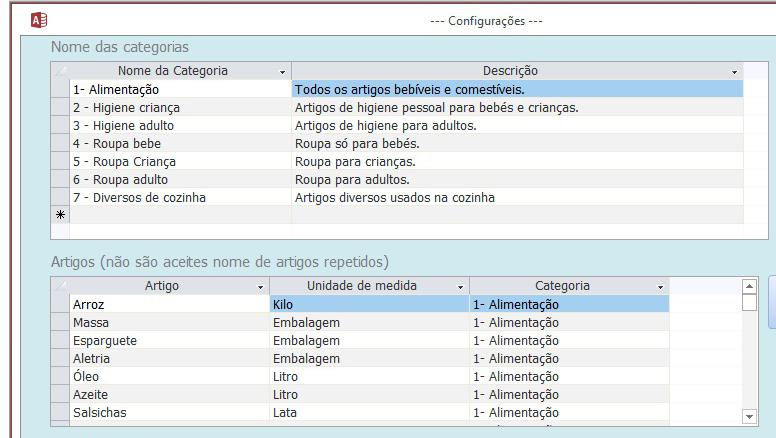This screenshot has height=438, width=776.
Task: Select row selector for 1- Alimentação
Action: tap(60, 89)
